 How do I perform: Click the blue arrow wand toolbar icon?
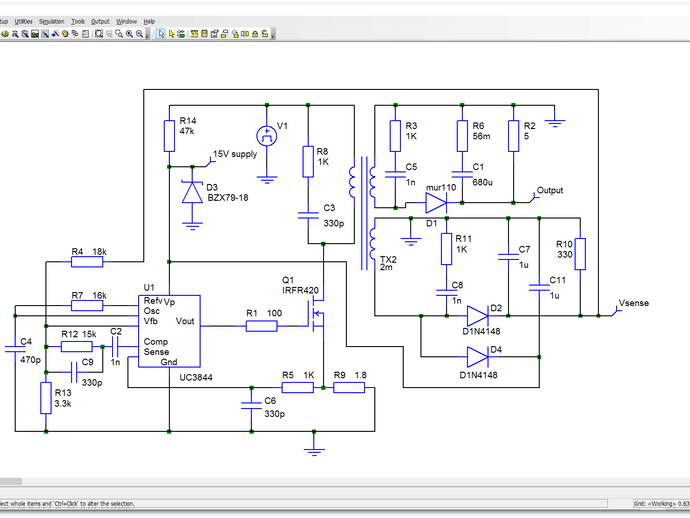pos(55,33)
